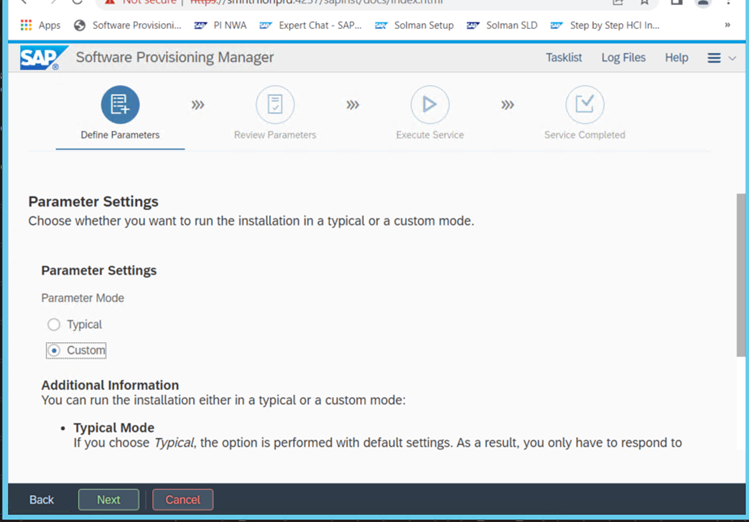Image resolution: width=749 pixels, height=522 pixels.
Task: Click the SAP logo
Action: 43,58
